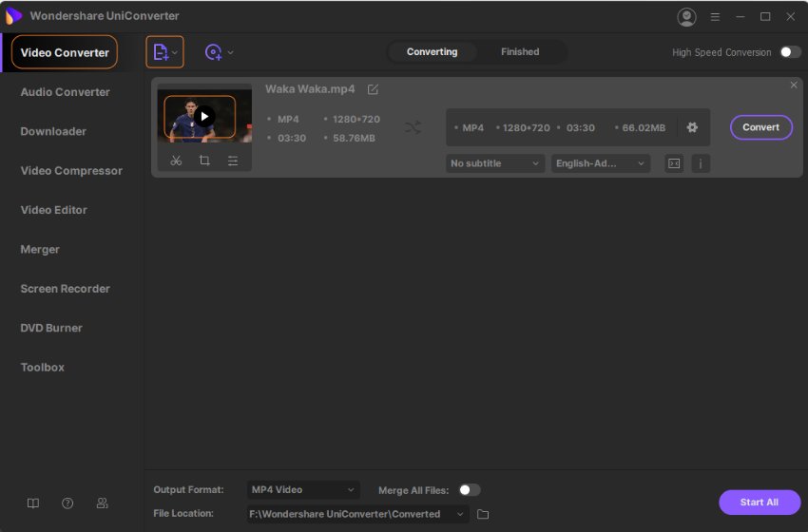Click the help question mark icon
The width and height of the screenshot is (808, 532).
tap(67, 503)
